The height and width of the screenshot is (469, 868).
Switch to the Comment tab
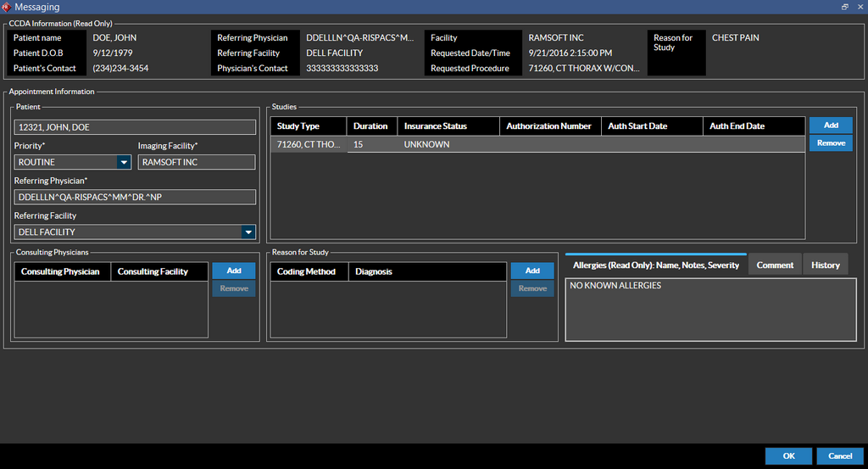pos(775,265)
